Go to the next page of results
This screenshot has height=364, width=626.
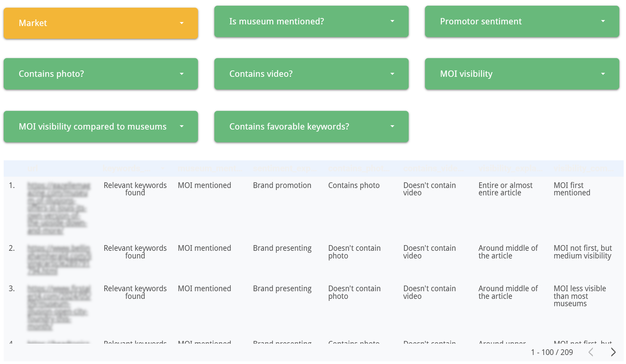point(613,352)
